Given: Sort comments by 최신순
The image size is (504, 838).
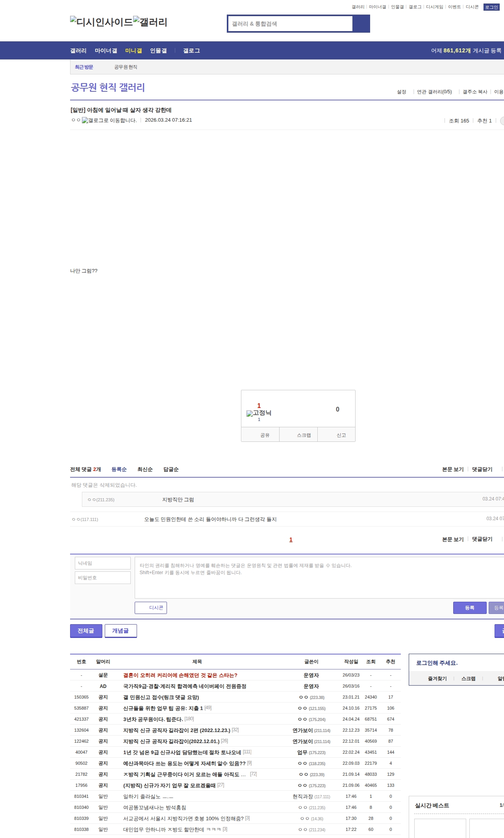Looking at the screenshot, I should coord(145,469).
